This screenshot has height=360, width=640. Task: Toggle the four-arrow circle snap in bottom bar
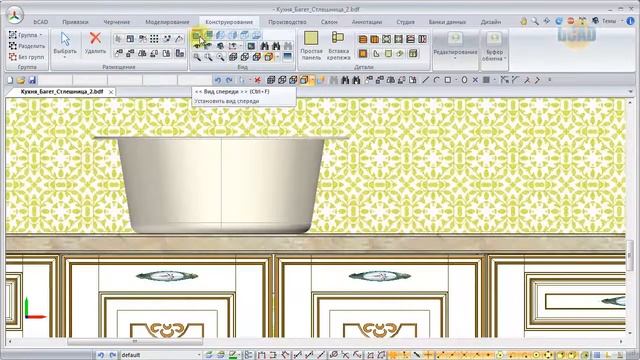click(548, 355)
